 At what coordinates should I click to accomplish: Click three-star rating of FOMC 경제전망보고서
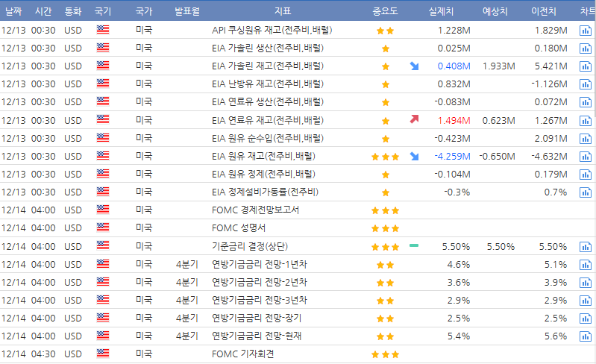[x=386, y=210]
